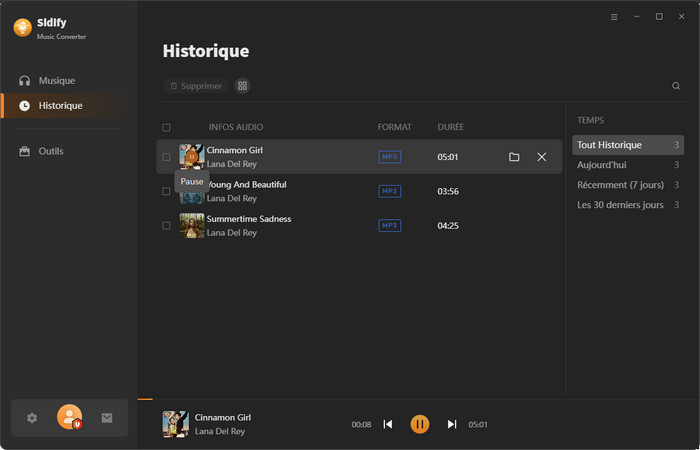Switch to grid view layout icon
700x450 pixels.
pyautogui.click(x=242, y=86)
